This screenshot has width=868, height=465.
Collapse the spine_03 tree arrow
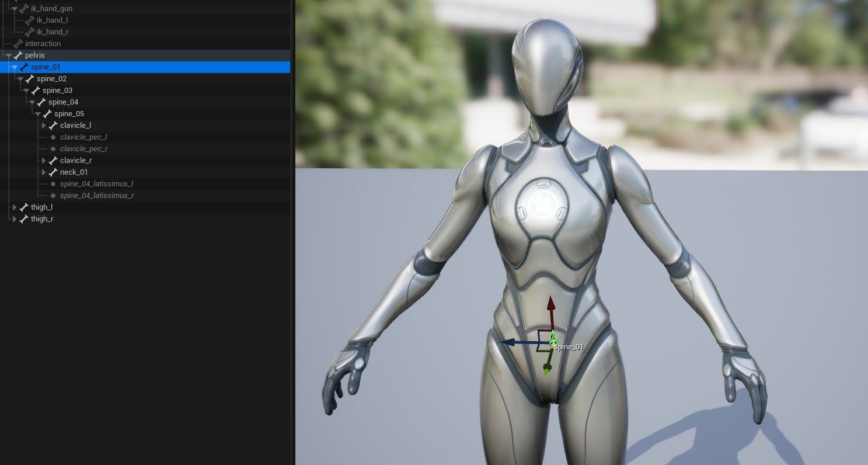26,91
